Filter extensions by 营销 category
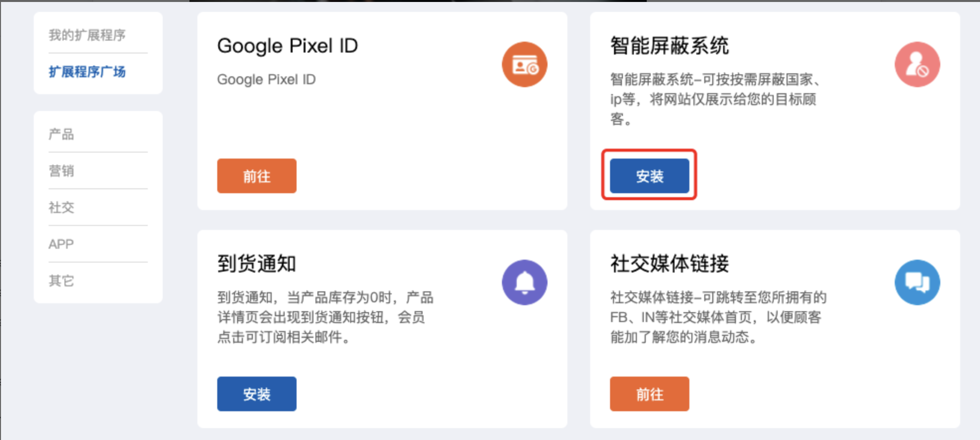Screen dimensions: 980x440 click(61, 171)
